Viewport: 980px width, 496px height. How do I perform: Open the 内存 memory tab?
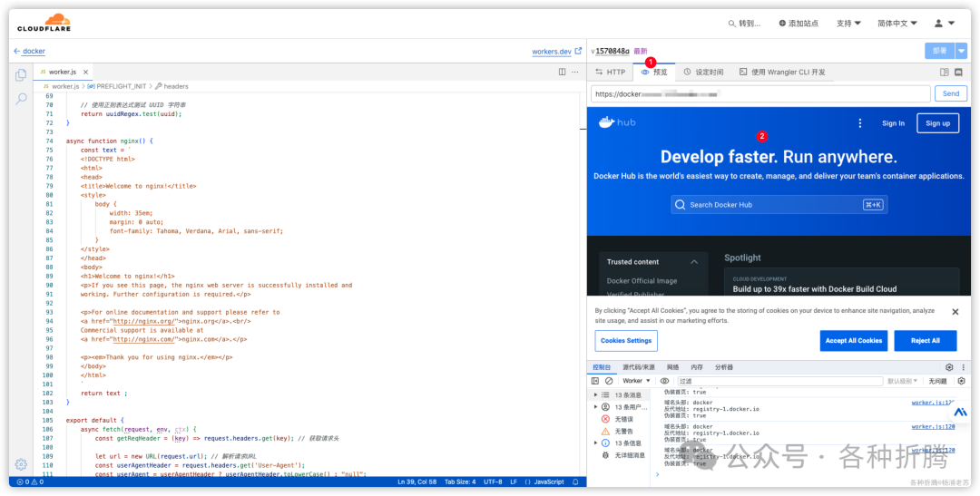coord(697,367)
